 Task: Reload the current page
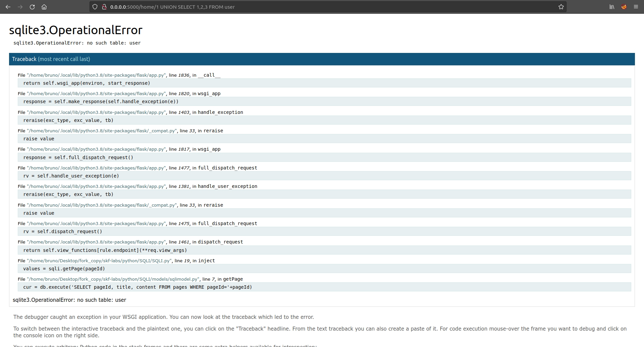[32, 7]
